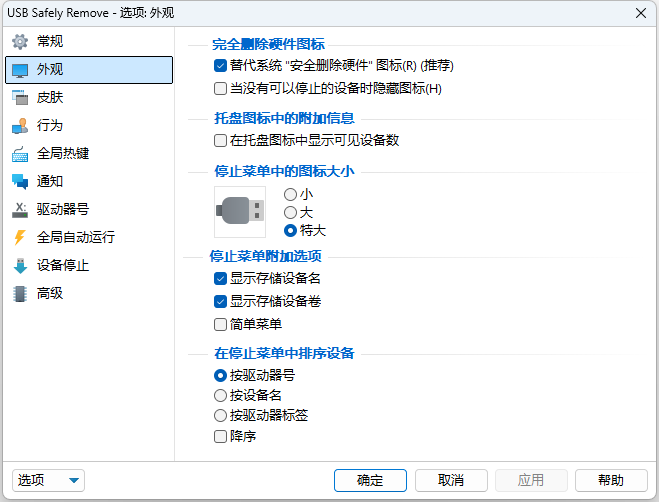
Task: Click the 停止菜单中的图标大小 section heading
Action: point(285,172)
